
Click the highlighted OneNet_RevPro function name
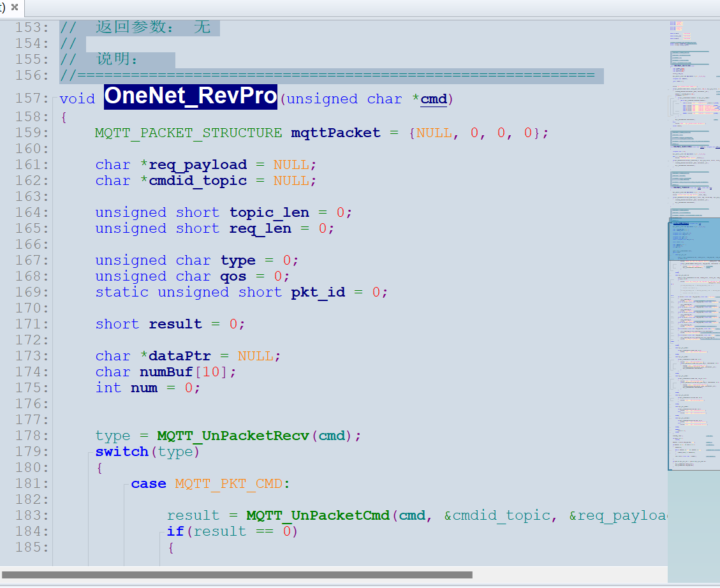(191, 96)
